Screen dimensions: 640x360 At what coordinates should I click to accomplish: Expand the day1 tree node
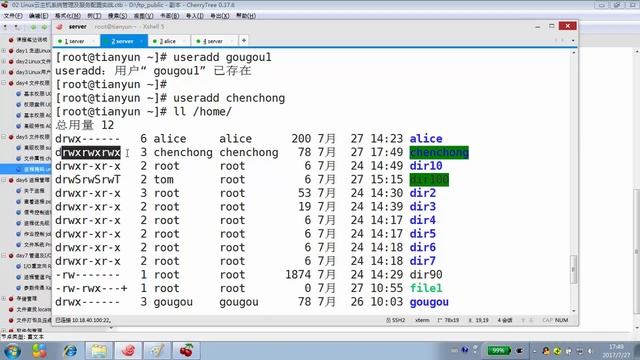click(4, 51)
